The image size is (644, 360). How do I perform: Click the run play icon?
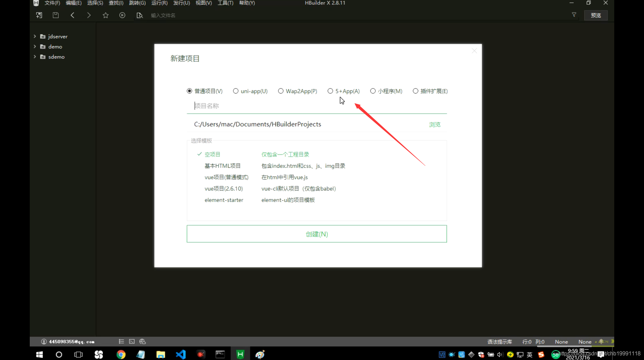[x=122, y=15]
